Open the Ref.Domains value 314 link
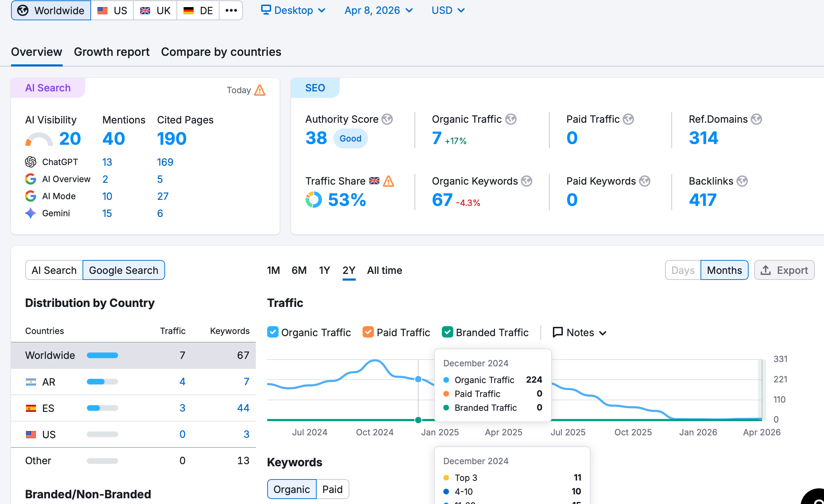Image resolution: width=824 pixels, height=504 pixels. pyautogui.click(x=703, y=138)
